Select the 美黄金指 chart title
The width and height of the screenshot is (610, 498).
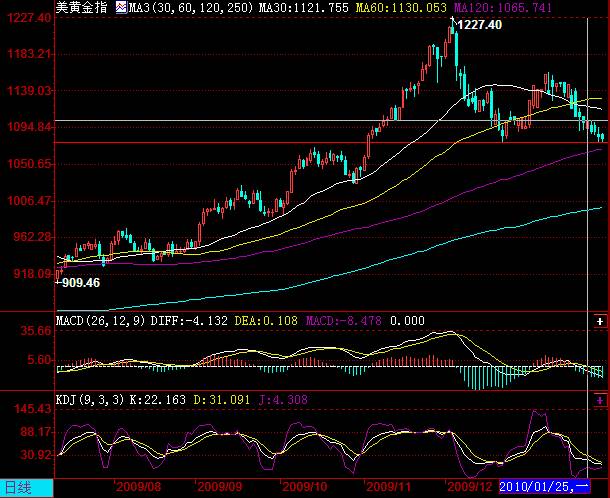[x=81, y=7]
